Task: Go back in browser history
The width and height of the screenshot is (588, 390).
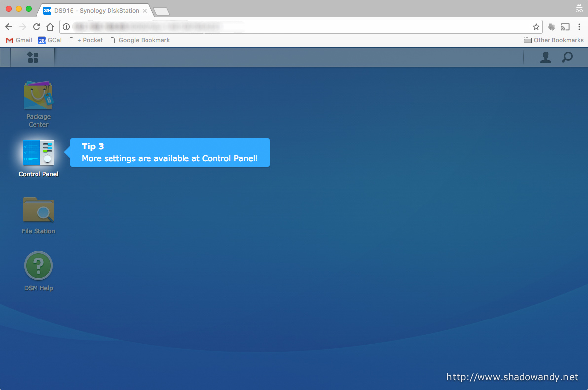Action: 9,27
